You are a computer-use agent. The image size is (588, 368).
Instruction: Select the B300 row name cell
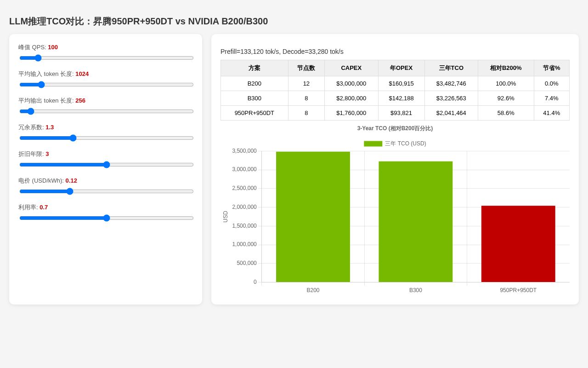pyautogui.click(x=254, y=98)
